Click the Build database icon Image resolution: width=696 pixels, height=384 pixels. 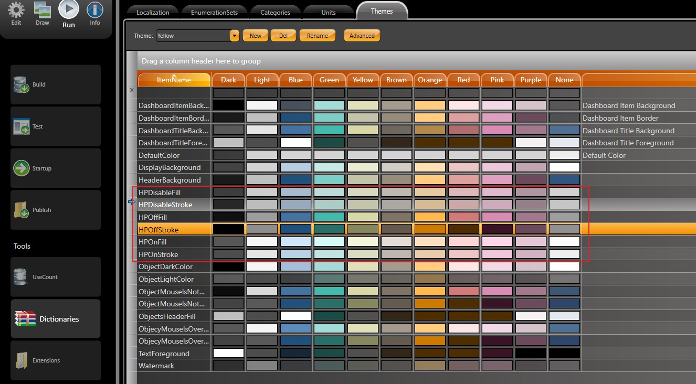[x=21, y=84]
